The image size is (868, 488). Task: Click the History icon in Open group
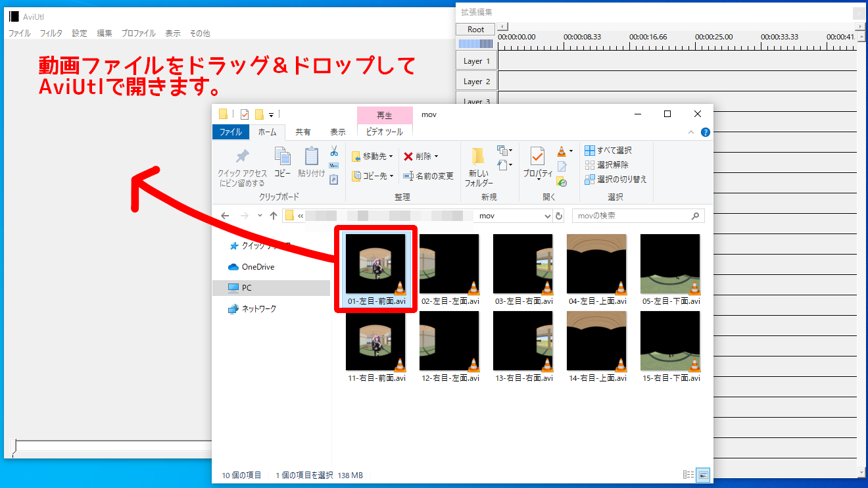pyautogui.click(x=562, y=181)
